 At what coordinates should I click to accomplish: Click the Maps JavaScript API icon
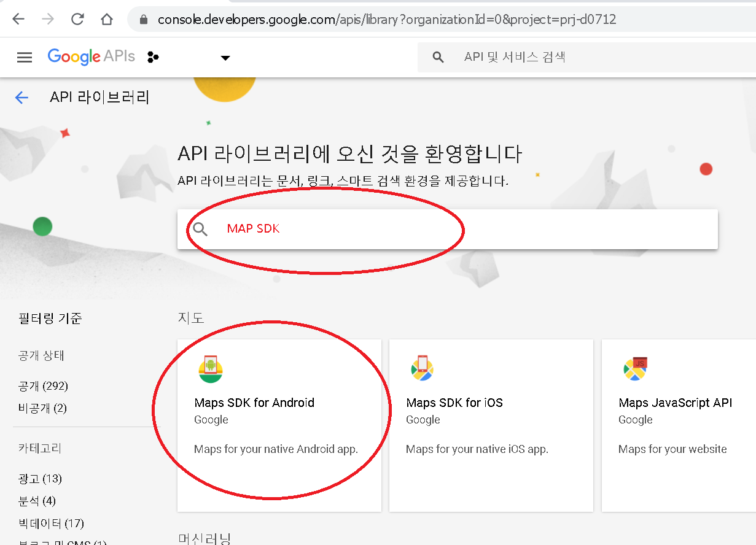pos(635,368)
